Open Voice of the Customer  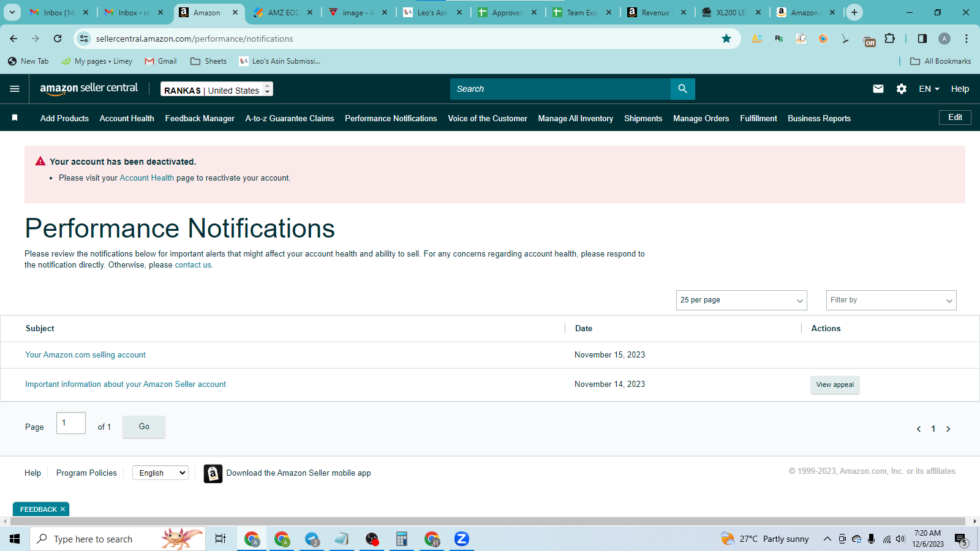(488, 118)
